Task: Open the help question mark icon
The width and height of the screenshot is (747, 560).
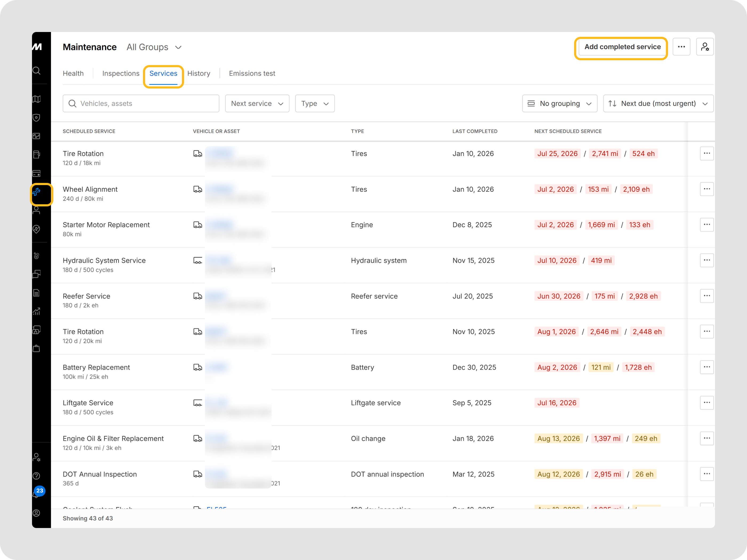Action: point(37,476)
